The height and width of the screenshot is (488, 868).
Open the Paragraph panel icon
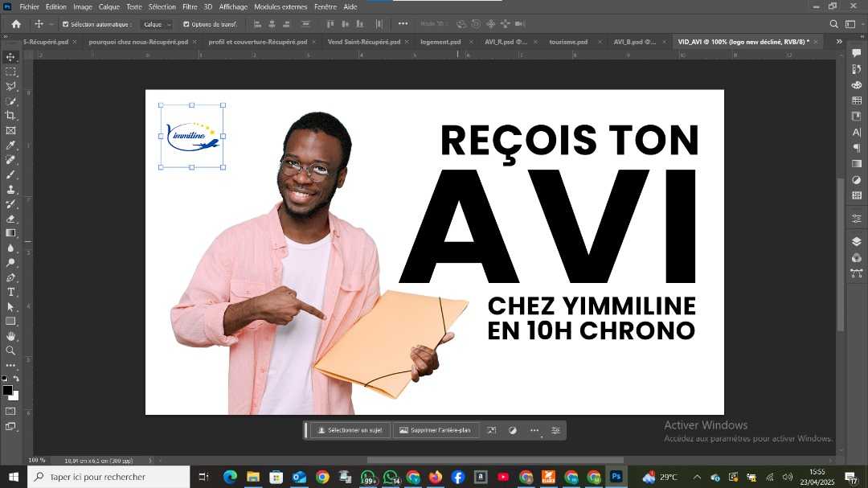tap(857, 148)
